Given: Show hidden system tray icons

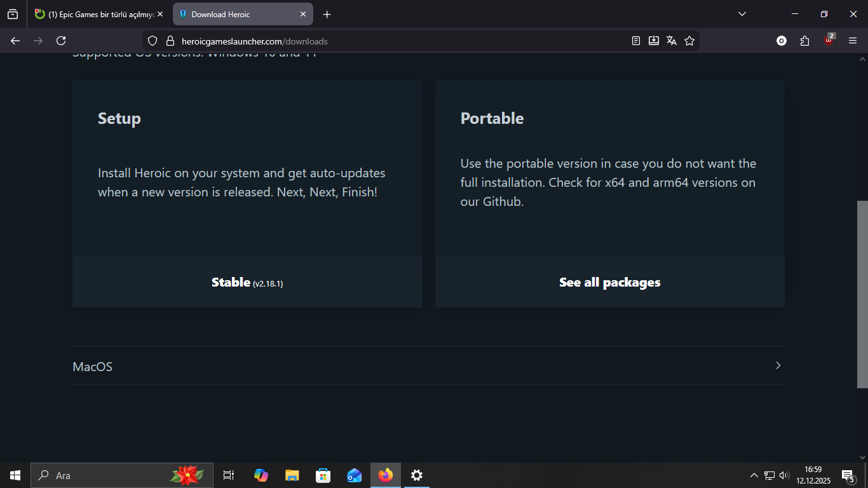Looking at the screenshot, I should pos(754,475).
